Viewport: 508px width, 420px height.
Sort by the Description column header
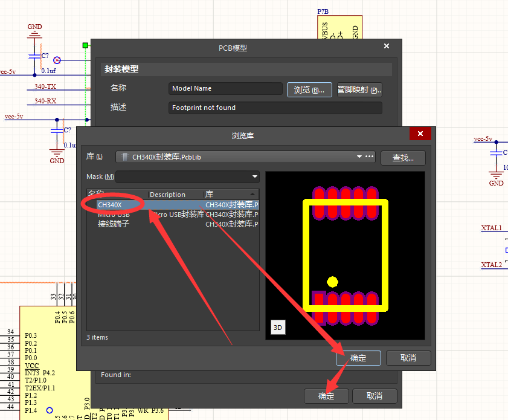(x=176, y=195)
